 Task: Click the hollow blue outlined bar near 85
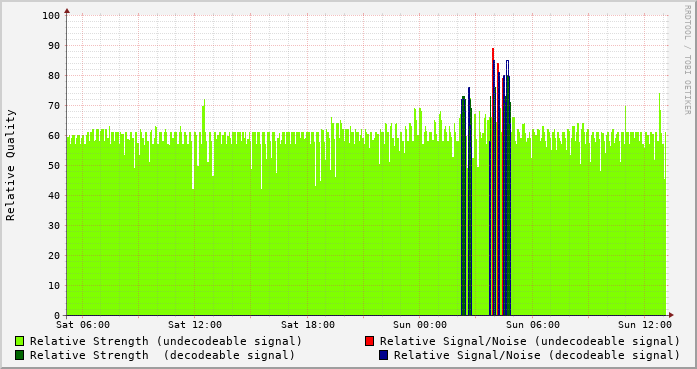(508, 68)
